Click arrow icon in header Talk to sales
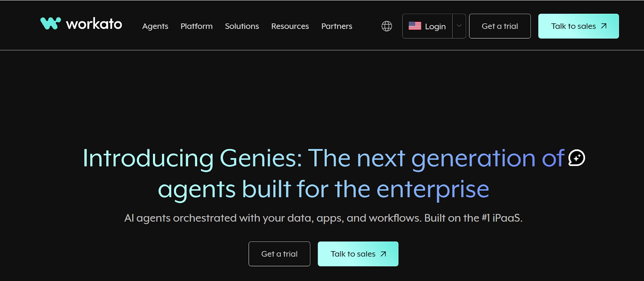 [x=603, y=26]
